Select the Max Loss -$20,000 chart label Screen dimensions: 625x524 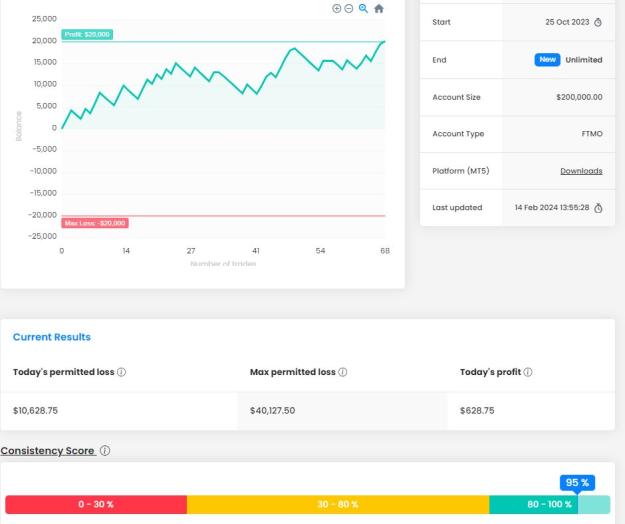pyautogui.click(x=95, y=223)
